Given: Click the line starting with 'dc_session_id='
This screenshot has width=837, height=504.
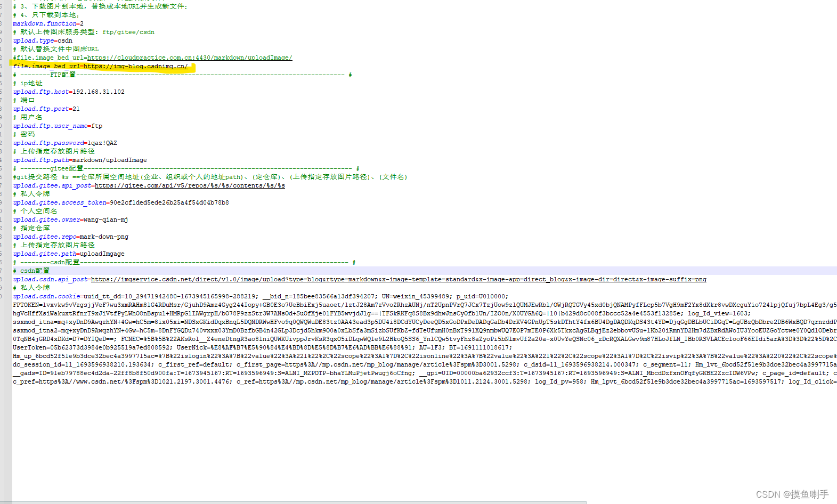Looking at the screenshot, I should click(425, 364).
